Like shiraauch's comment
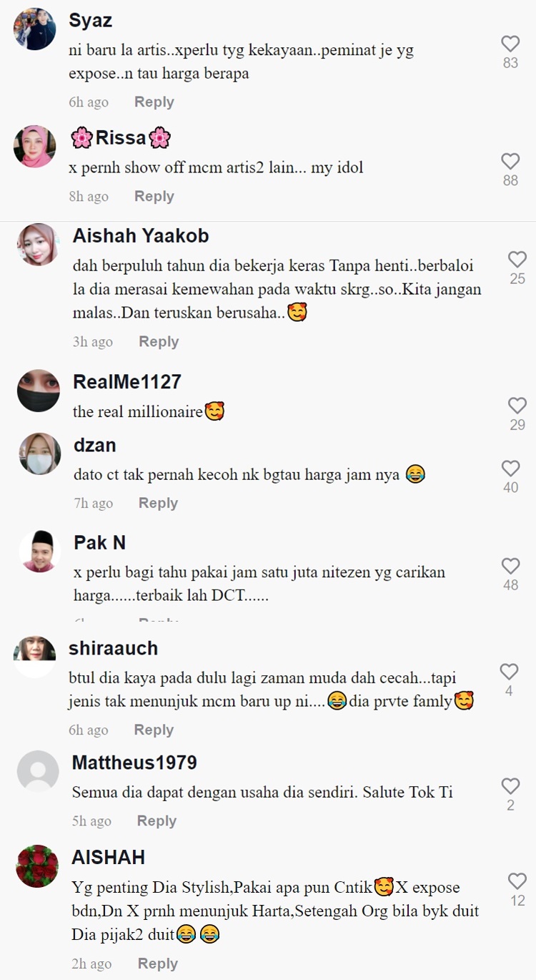The height and width of the screenshot is (980, 536). 509,672
